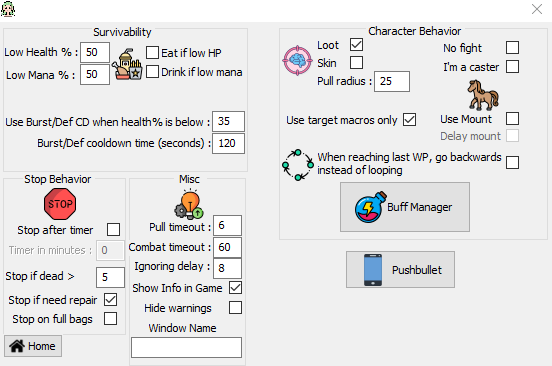Open Pushbullet phone settings
The image size is (552, 366).
[x=400, y=270]
